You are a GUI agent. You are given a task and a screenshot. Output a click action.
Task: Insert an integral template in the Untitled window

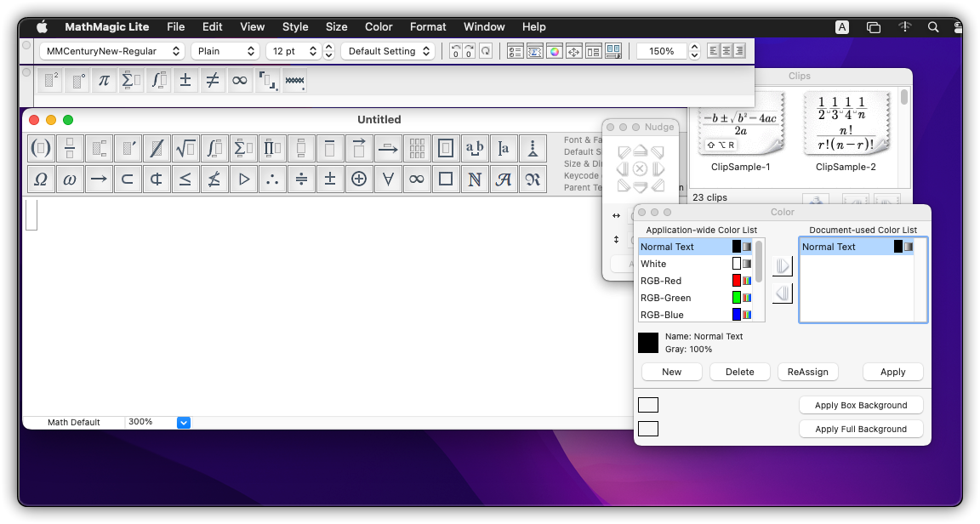point(214,149)
